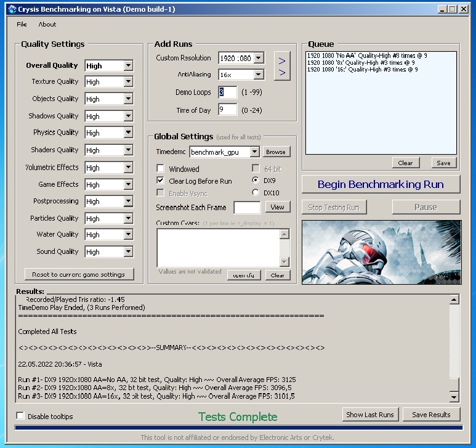The image size is (476, 448).
Task: Click the '22.05.2022 20:36:57 - Vista' line
Action: click(x=60, y=364)
